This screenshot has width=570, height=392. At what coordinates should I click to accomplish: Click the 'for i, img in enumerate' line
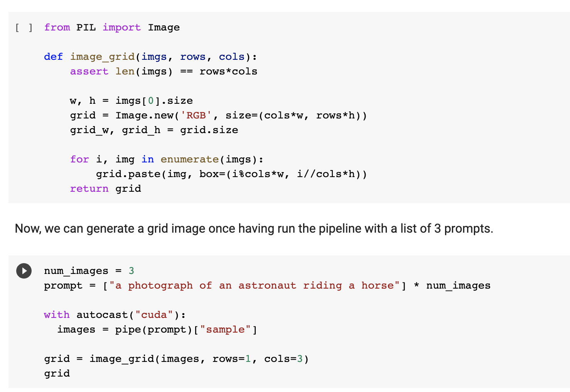tap(167, 160)
